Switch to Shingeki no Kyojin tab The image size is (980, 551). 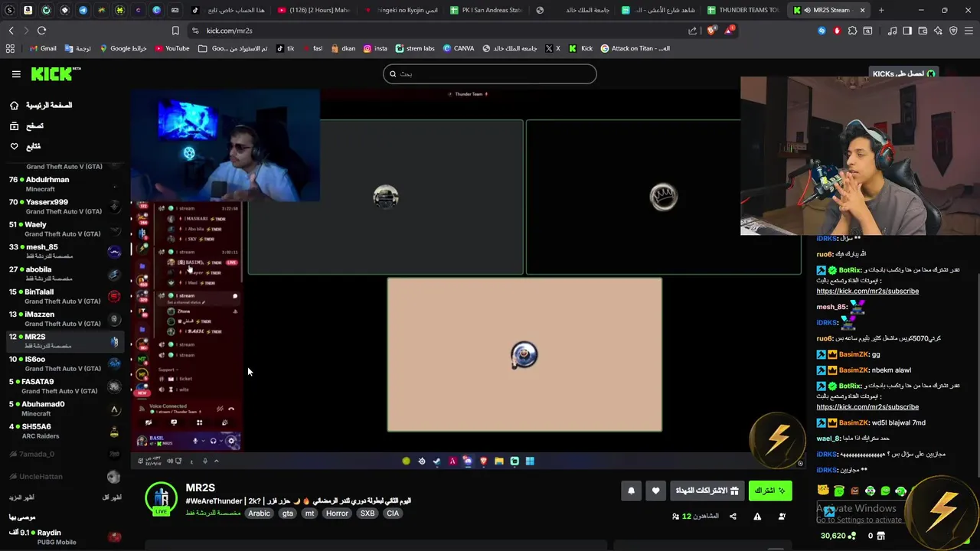[x=400, y=10]
